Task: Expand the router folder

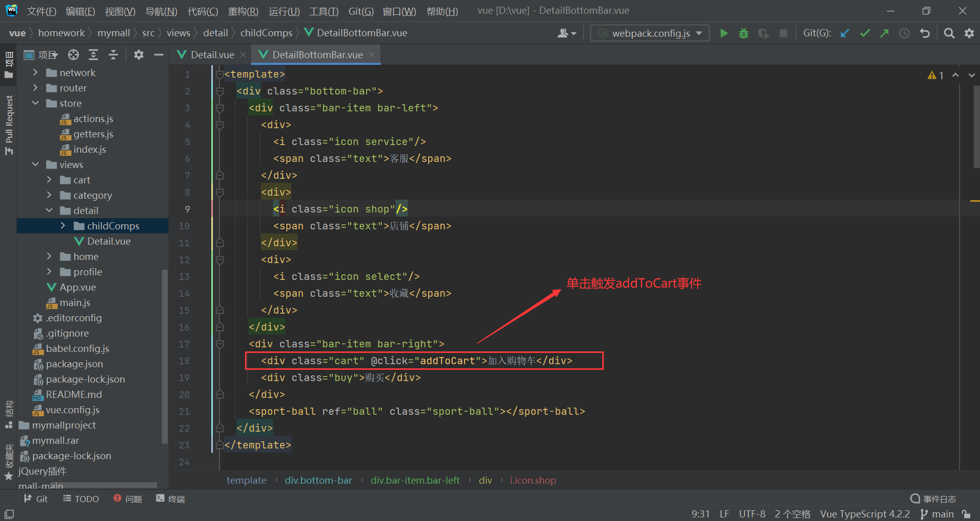Action: click(x=35, y=88)
